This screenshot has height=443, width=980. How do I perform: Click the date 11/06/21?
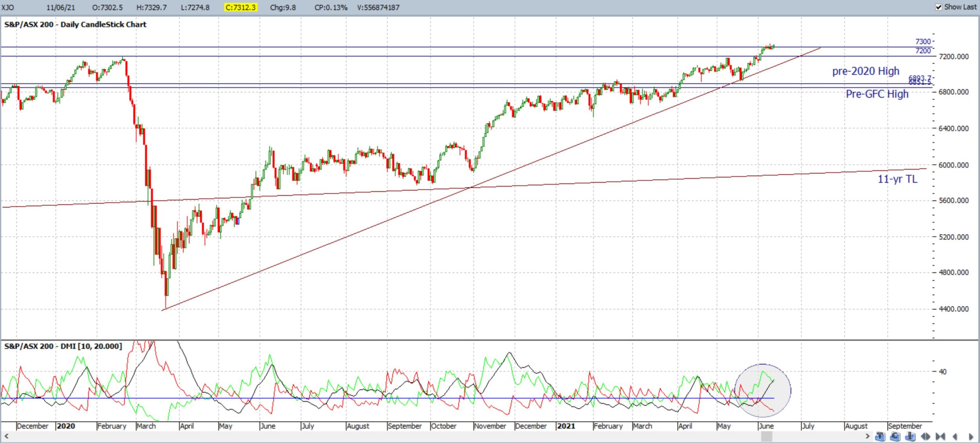click(x=60, y=7)
